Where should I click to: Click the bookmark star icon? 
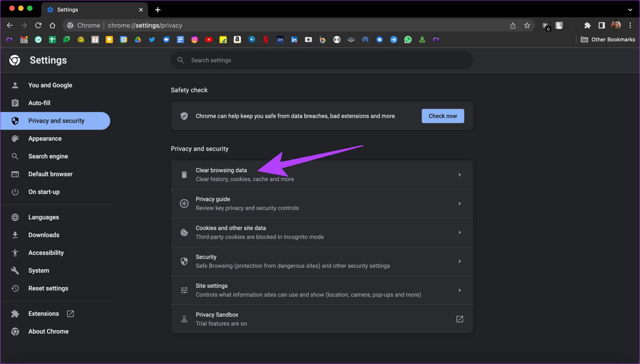[527, 25]
